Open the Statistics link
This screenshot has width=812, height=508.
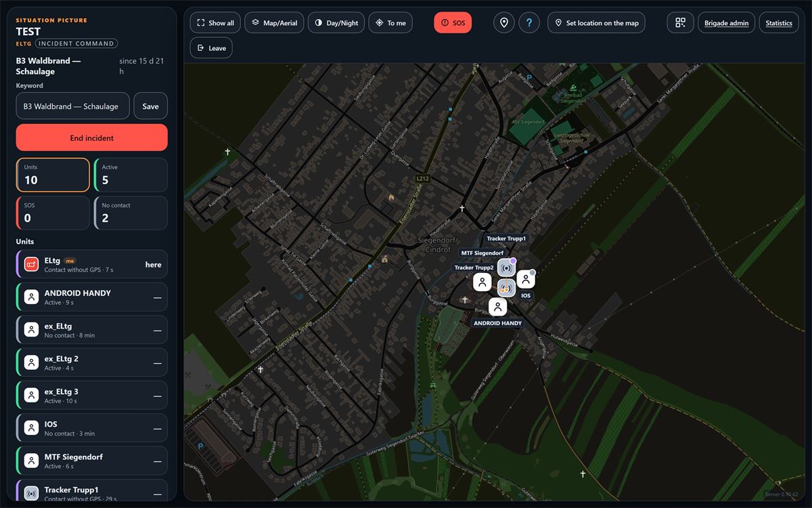[779, 23]
